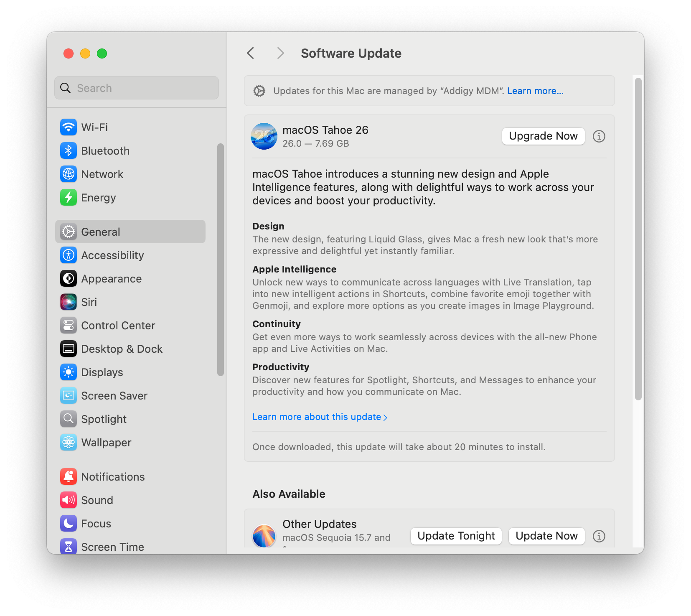Select the General gear icon
This screenshot has width=691, height=616.
click(69, 232)
